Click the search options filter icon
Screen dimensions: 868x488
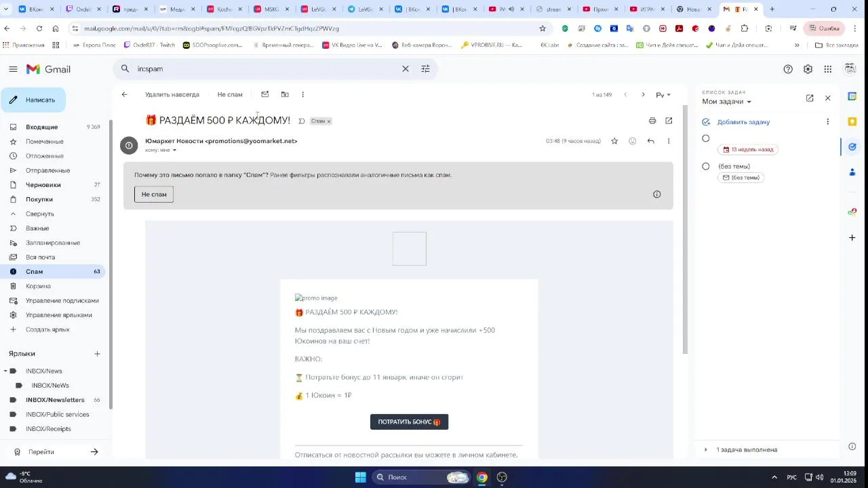coord(425,69)
